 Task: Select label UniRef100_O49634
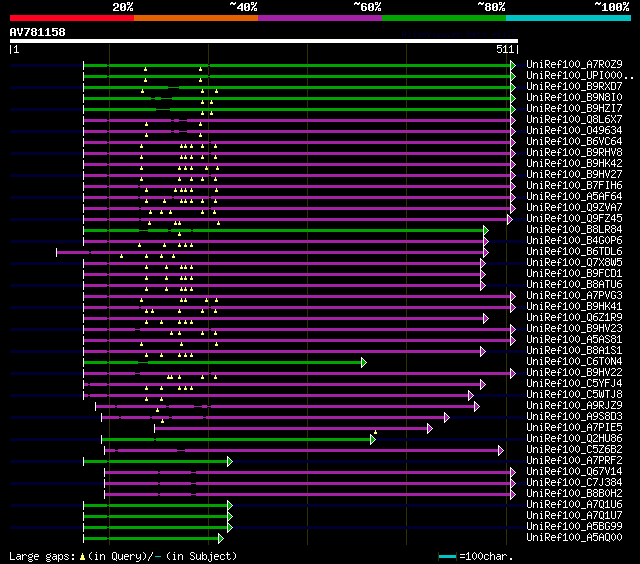point(574,131)
